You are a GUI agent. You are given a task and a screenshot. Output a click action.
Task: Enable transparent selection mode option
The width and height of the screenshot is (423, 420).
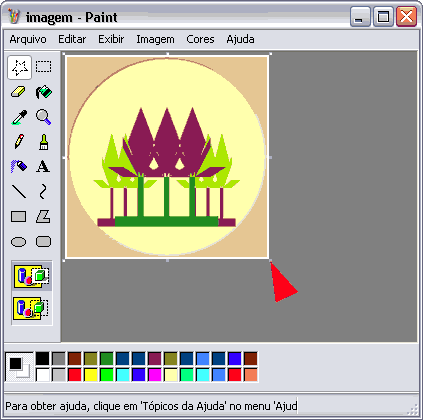click(32, 308)
